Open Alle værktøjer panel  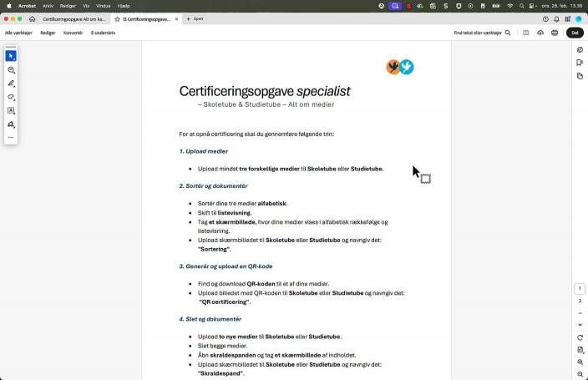coord(18,33)
